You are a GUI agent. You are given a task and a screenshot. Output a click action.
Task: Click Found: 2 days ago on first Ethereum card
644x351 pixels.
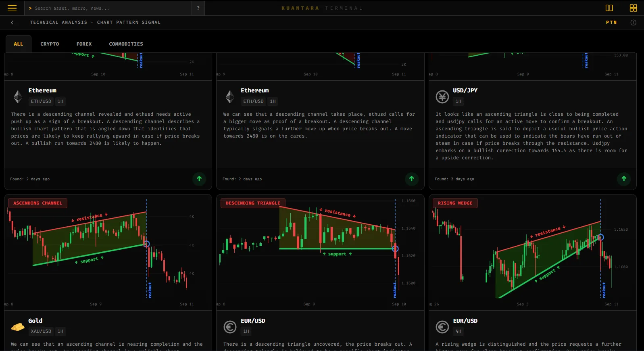(30, 179)
